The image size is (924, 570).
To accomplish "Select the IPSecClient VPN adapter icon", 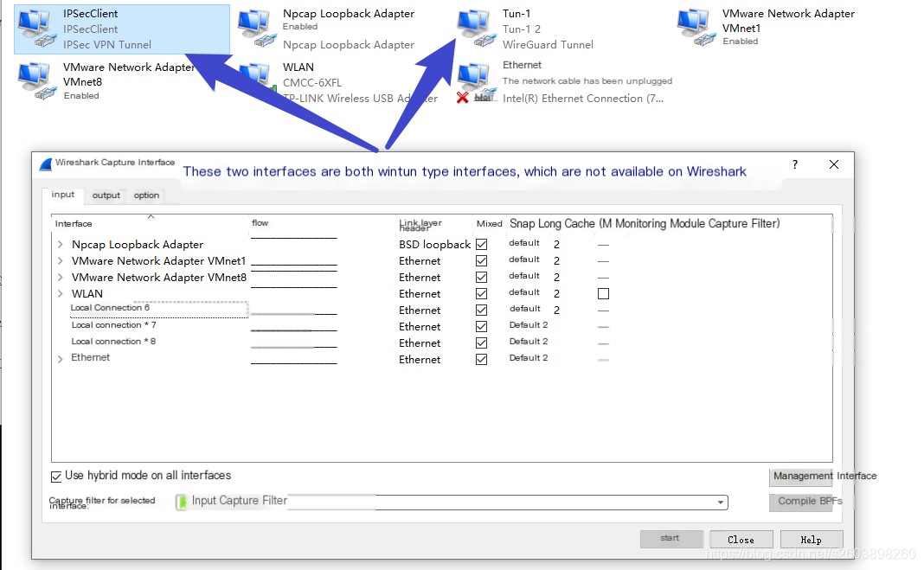I will pyautogui.click(x=37, y=28).
